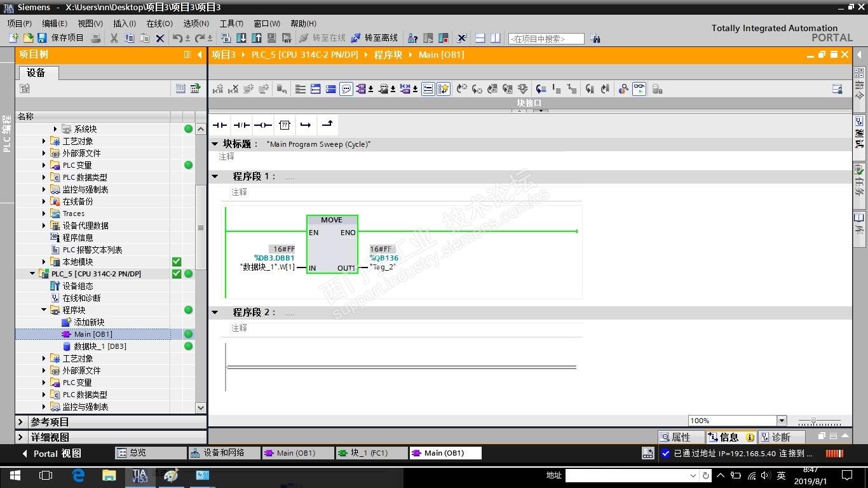This screenshot has width=868, height=488.
Task: Open the Windows Start menu
Action: [x=15, y=475]
